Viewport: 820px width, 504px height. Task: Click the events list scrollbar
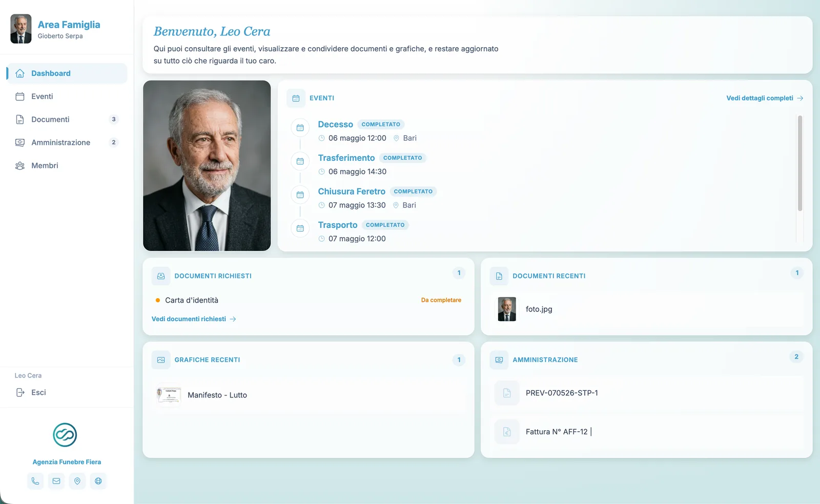coord(799,163)
